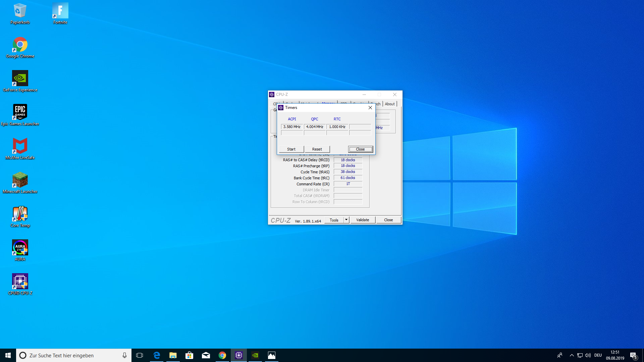Expand the Tools dropdown arrow
The image size is (644, 362).
[346, 220]
